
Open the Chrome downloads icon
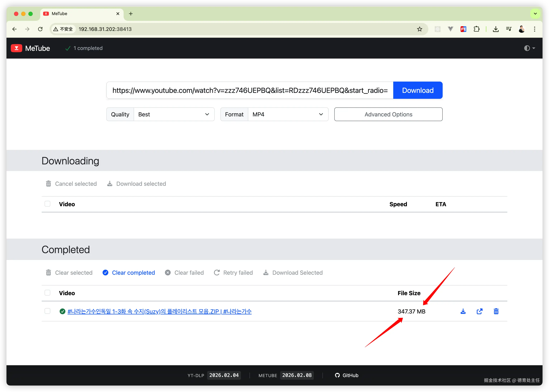tap(496, 29)
